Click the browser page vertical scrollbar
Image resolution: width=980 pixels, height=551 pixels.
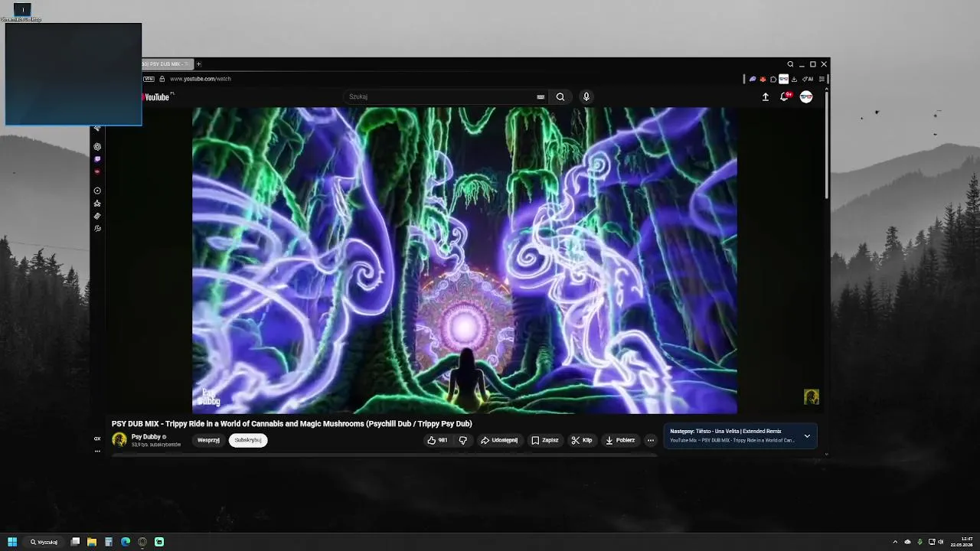(827, 145)
